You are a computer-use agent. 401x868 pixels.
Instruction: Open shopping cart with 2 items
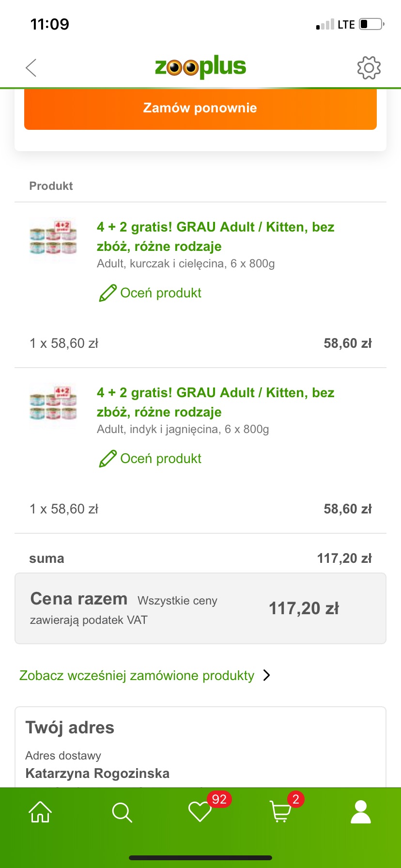tap(280, 812)
